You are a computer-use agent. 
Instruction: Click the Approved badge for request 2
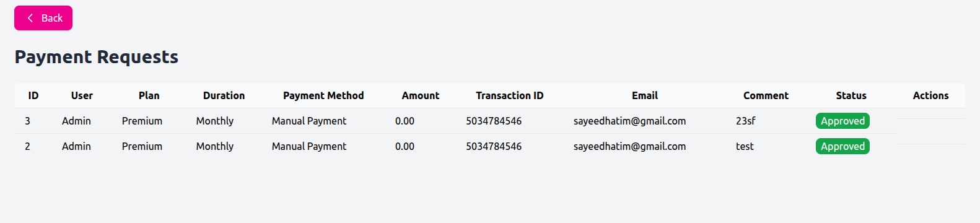pos(842,146)
